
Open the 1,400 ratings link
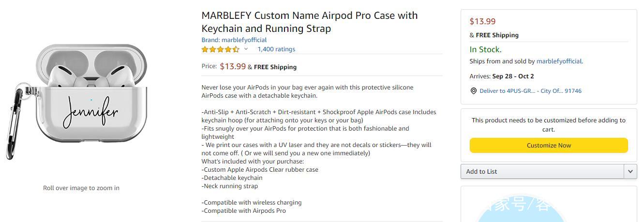coord(276,49)
